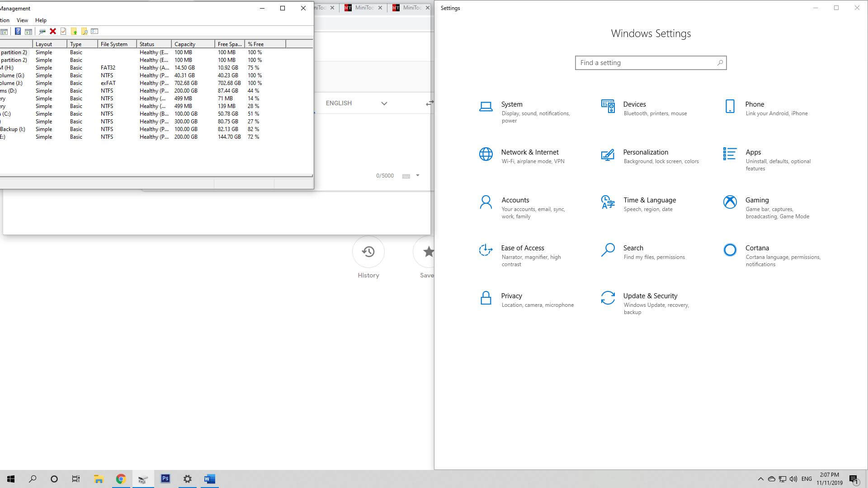Click the magnifier icon in Find a setting box
Image resolution: width=868 pixels, height=488 pixels.
[720, 63]
